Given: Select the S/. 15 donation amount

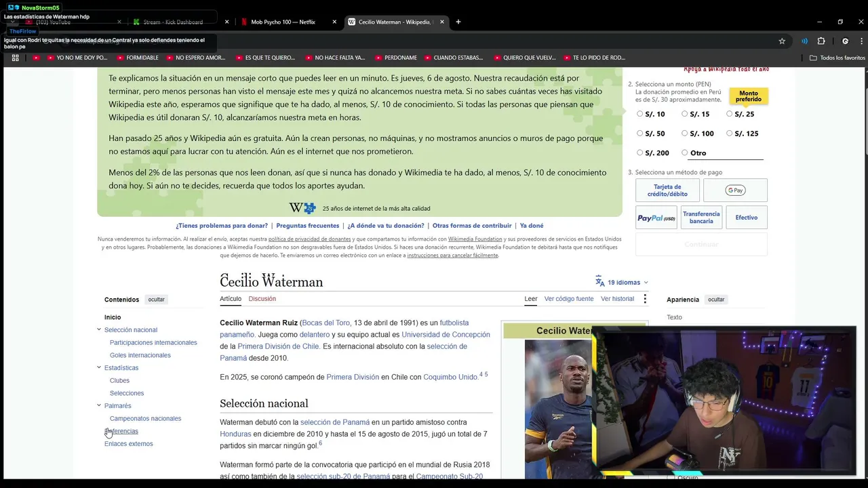Looking at the screenshot, I should (684, 114).
